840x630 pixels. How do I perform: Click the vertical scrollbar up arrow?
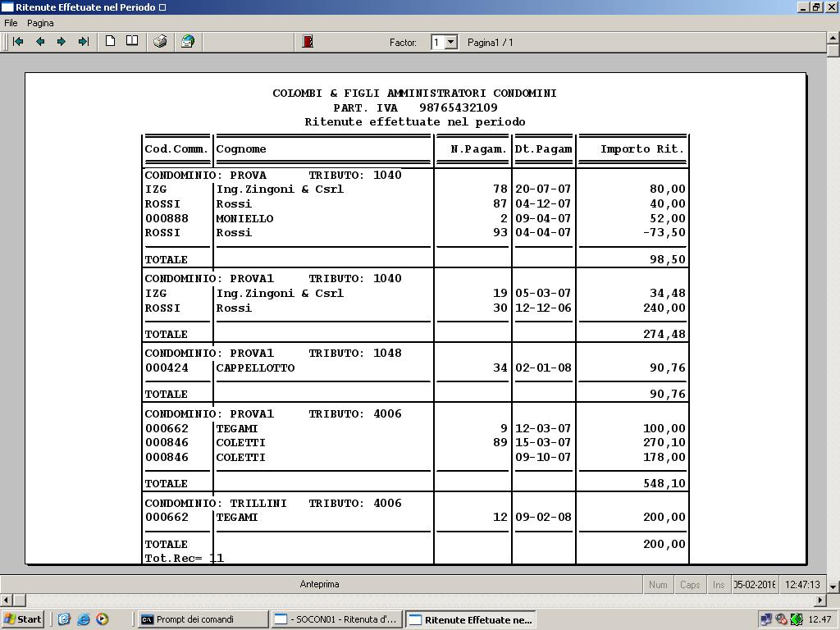click(833, 38)
